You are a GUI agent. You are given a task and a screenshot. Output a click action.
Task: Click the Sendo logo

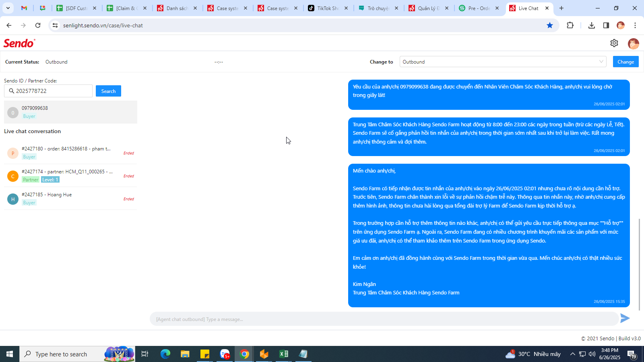(19, 43)
